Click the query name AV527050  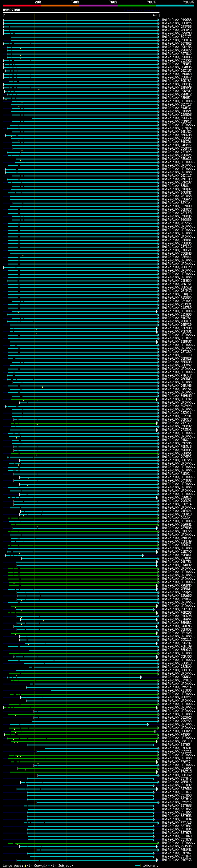(11, 10)
